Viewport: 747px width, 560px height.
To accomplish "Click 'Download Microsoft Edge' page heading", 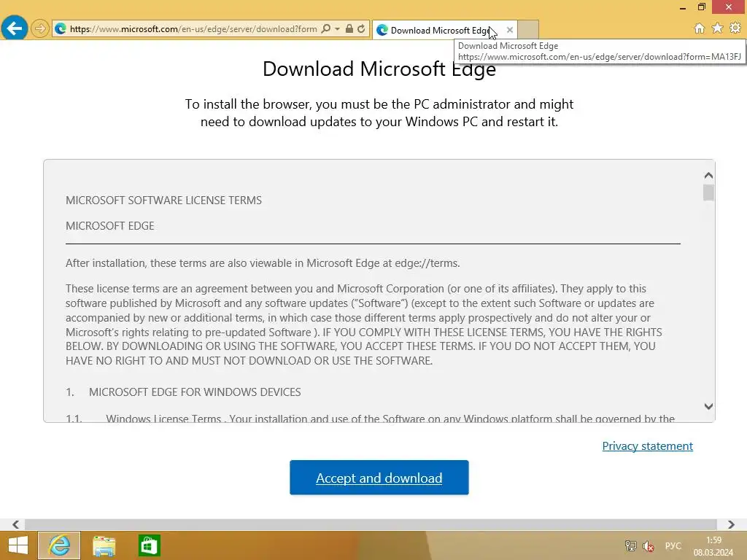I will point(379,69).
